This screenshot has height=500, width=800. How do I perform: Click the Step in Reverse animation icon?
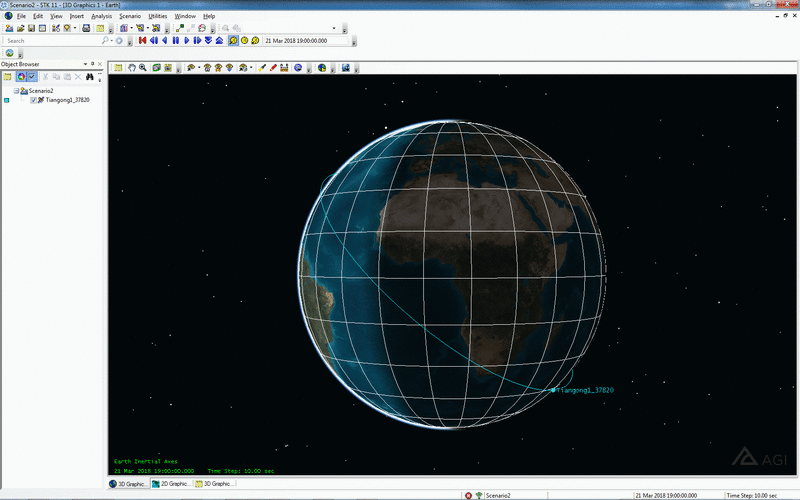tap(154, 40)
